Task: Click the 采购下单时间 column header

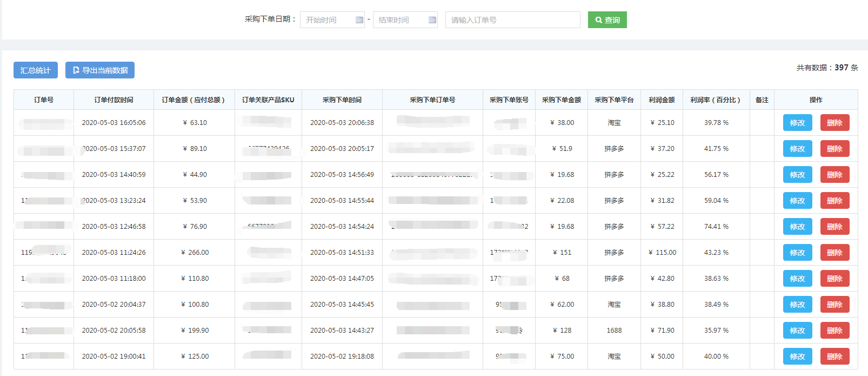Action: point(342,100)
